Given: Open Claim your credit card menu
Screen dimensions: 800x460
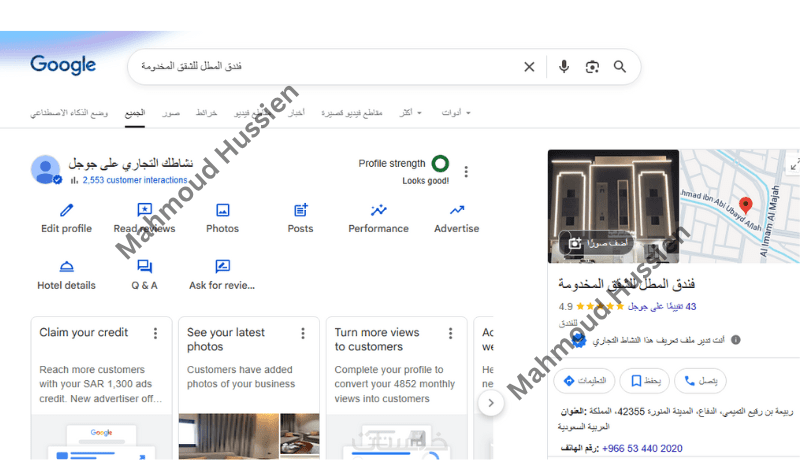Looking at the screenshot, I should (156, 334).
